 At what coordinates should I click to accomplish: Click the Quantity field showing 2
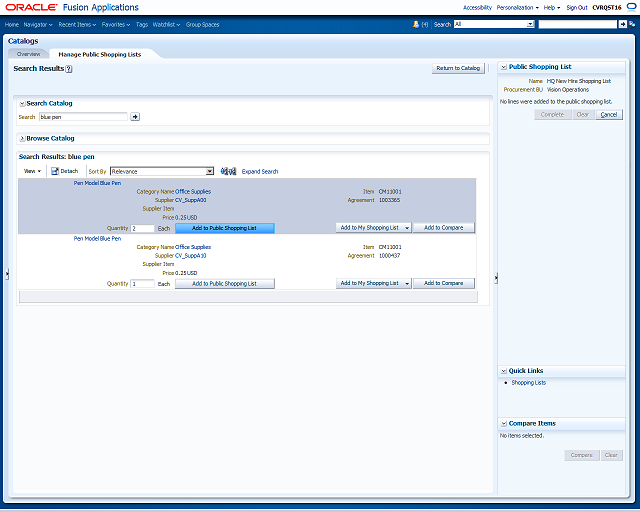(x=142, y=228)
